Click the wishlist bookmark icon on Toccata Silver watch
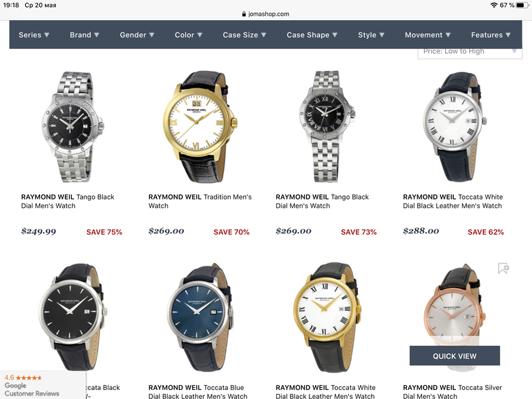Viewport: 532px width, 399px height. coord(504,269)
